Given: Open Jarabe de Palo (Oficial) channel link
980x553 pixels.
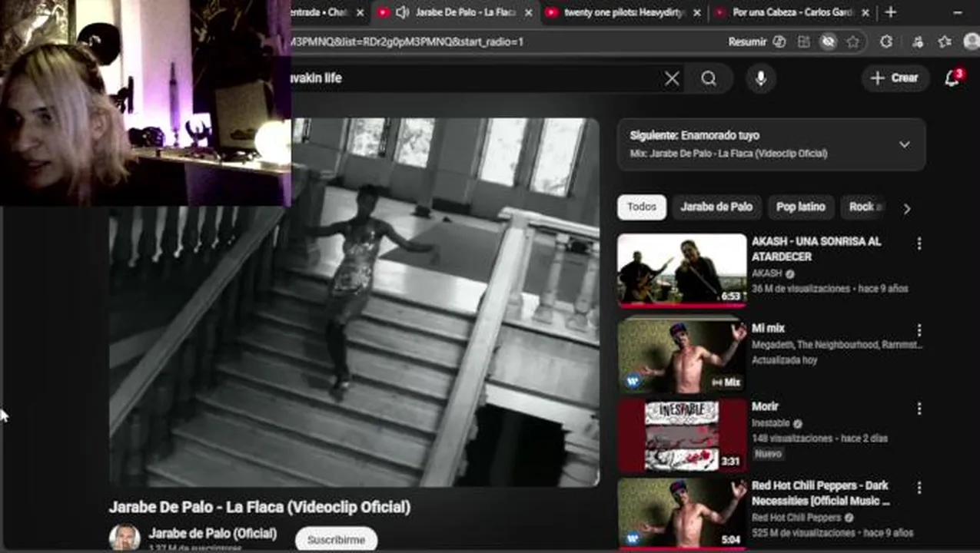Looking at the screenshot, I should point(212,534).
